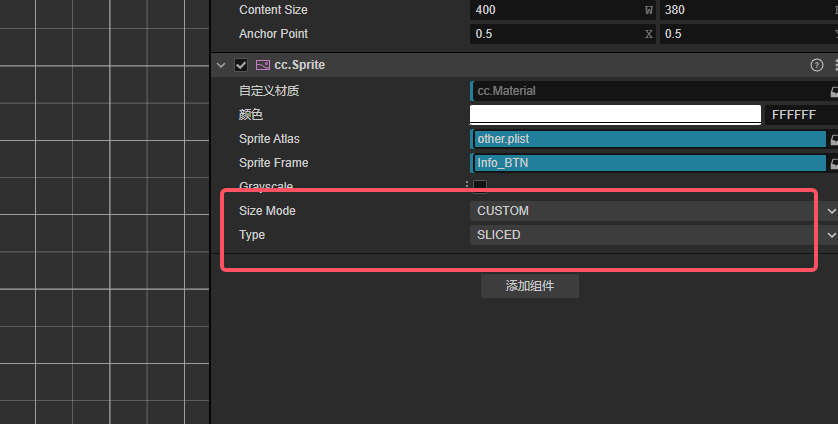The height and width of the screenshot is (424, 838).
Task: Open cc.Sprite component options menu icon
Action: click(x=834, y=65)
